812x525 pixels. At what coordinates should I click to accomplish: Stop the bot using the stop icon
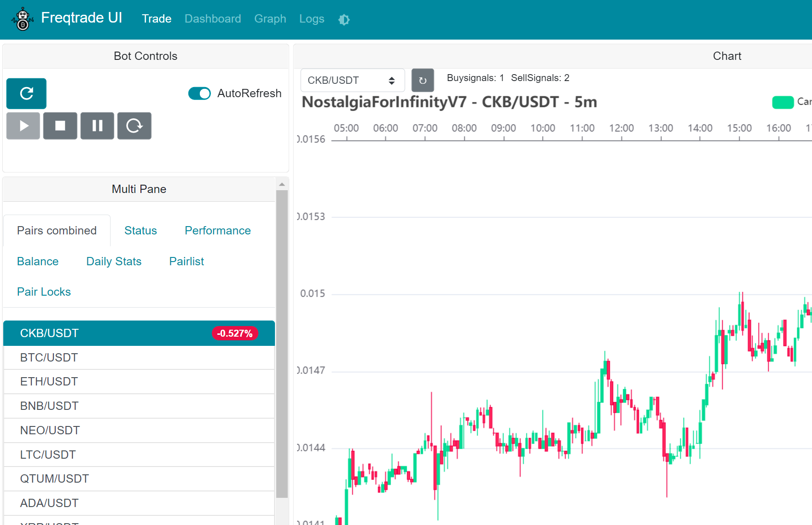coord(60,125)
